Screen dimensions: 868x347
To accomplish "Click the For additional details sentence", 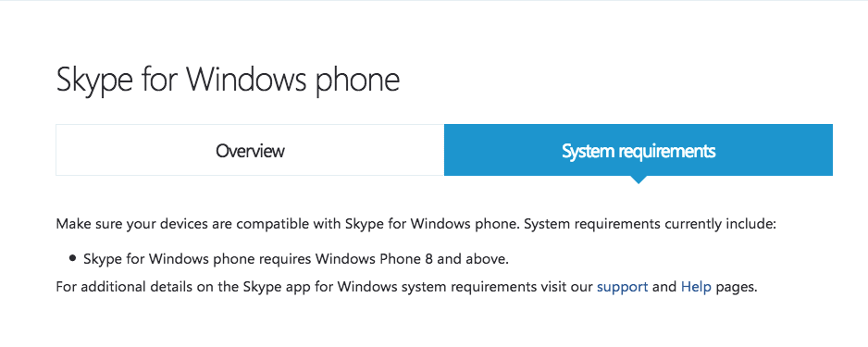I will coord(405,287).
